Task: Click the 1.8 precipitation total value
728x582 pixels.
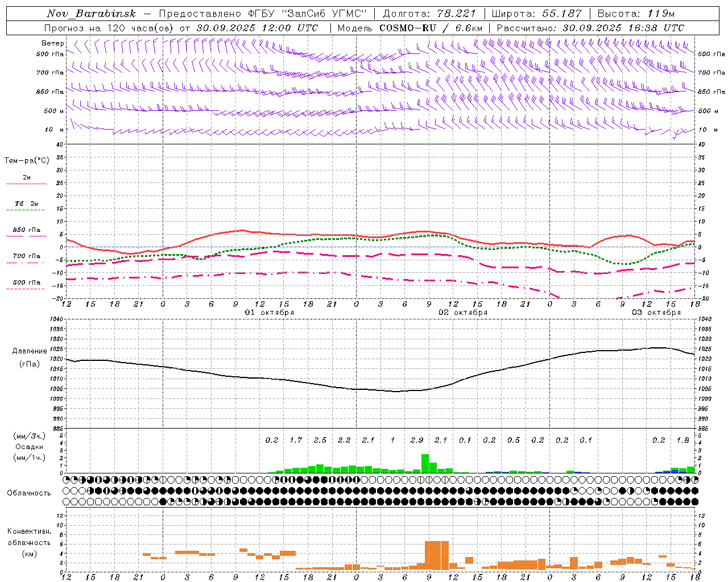Action: 683,440
